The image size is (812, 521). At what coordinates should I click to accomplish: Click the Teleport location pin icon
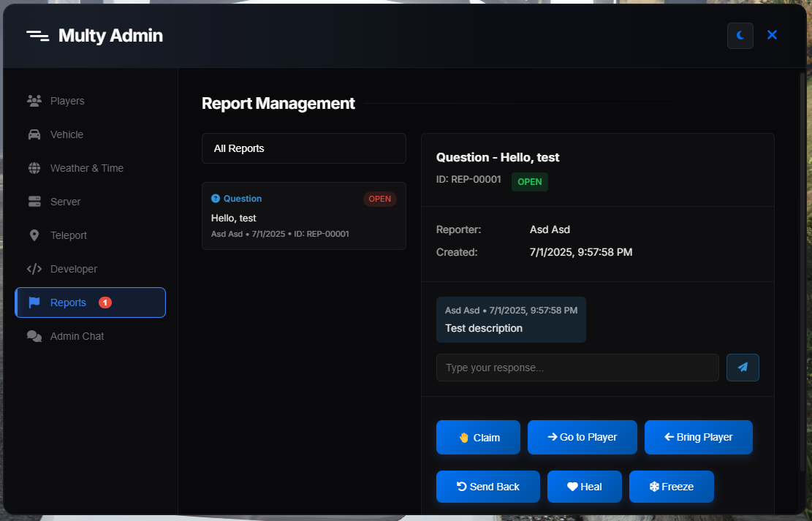[x=34, y=235]
